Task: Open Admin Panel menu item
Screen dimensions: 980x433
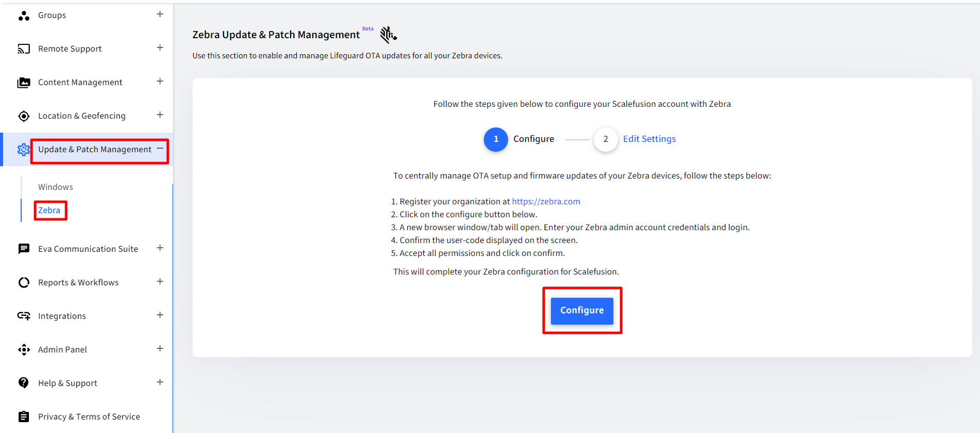Action: 62,350
